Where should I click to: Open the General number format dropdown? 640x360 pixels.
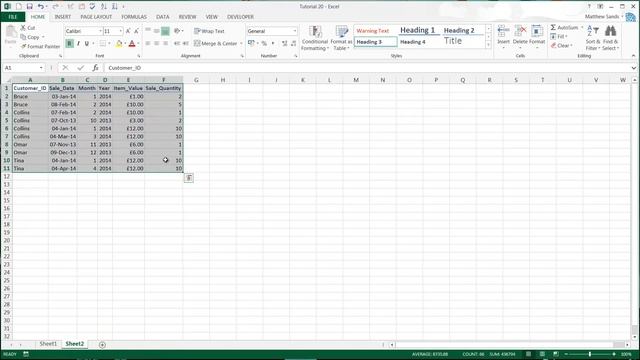295,31
